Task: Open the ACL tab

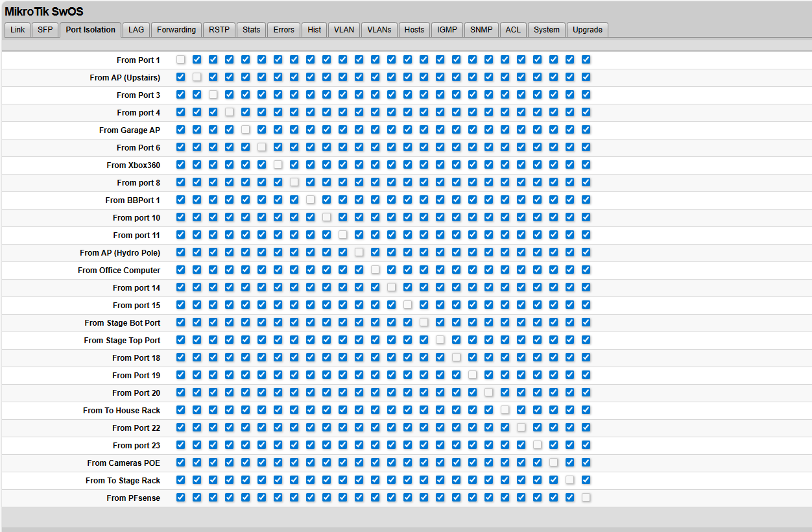Action: (513, 30)
